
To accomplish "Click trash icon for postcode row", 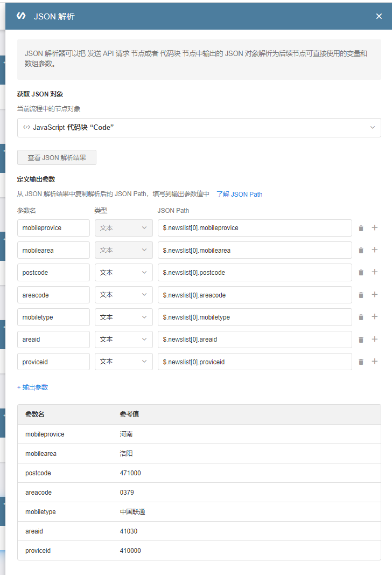I will coord(361,273).
